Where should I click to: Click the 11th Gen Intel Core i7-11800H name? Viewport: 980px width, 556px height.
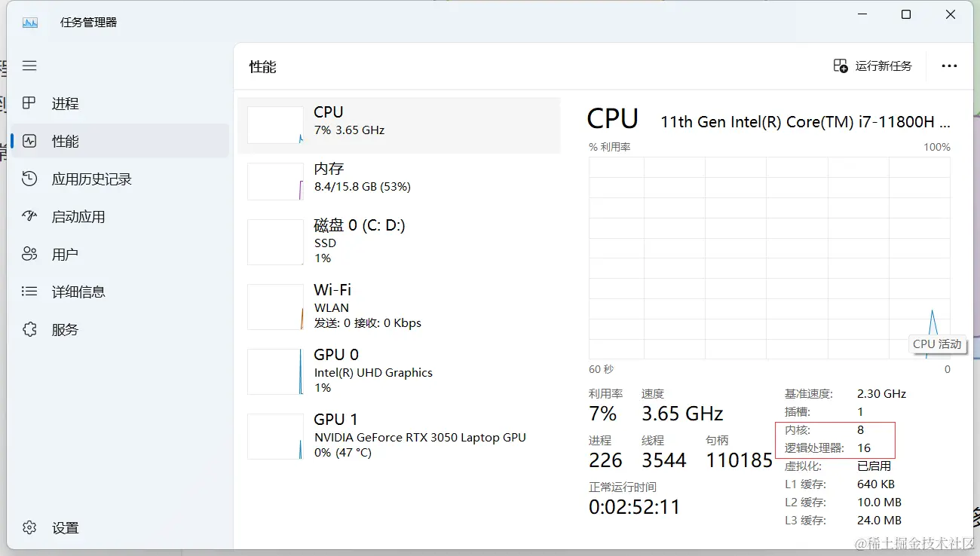click(x=805, y=121)
